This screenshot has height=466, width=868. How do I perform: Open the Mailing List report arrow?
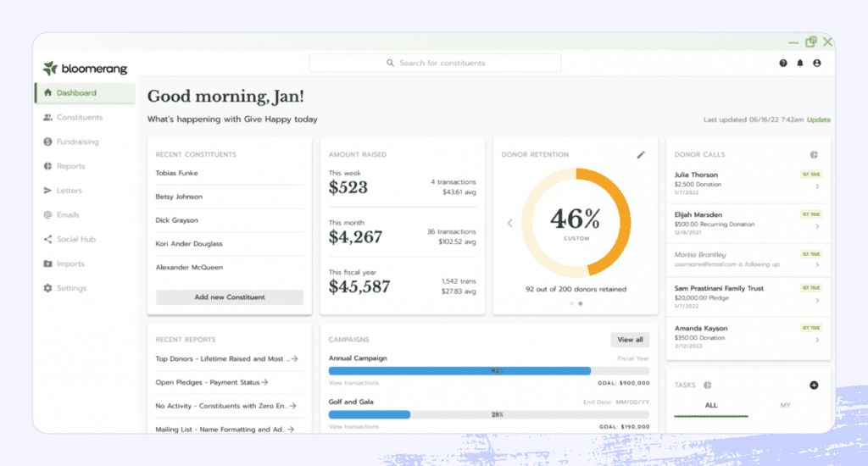pyautogui.click(x=292, y=430)
